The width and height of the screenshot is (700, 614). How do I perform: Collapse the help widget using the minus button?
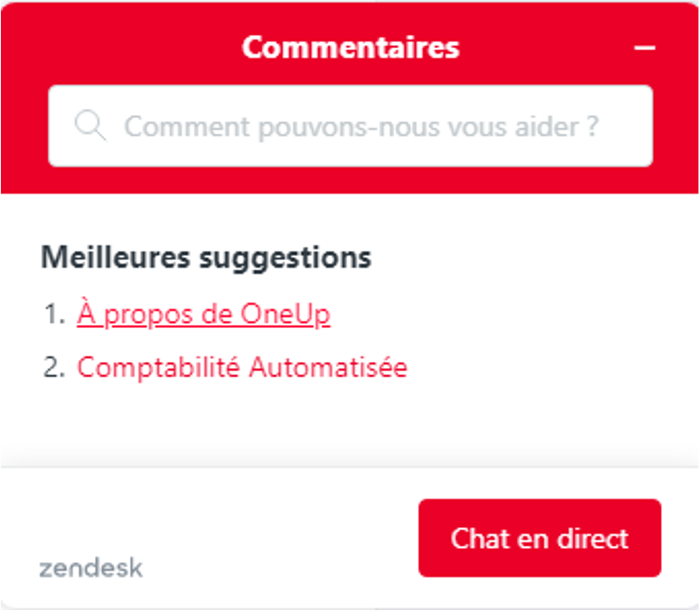click(644, 48)
